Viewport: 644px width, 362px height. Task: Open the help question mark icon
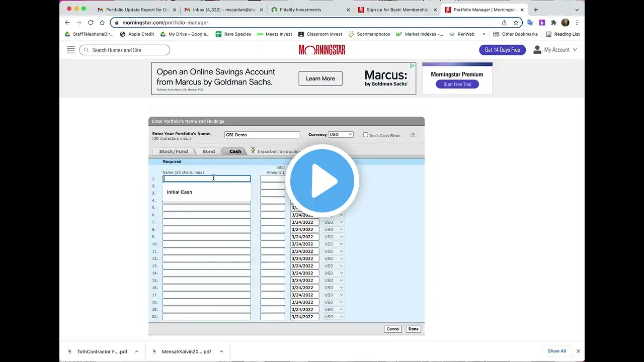[x=413, y=135]
